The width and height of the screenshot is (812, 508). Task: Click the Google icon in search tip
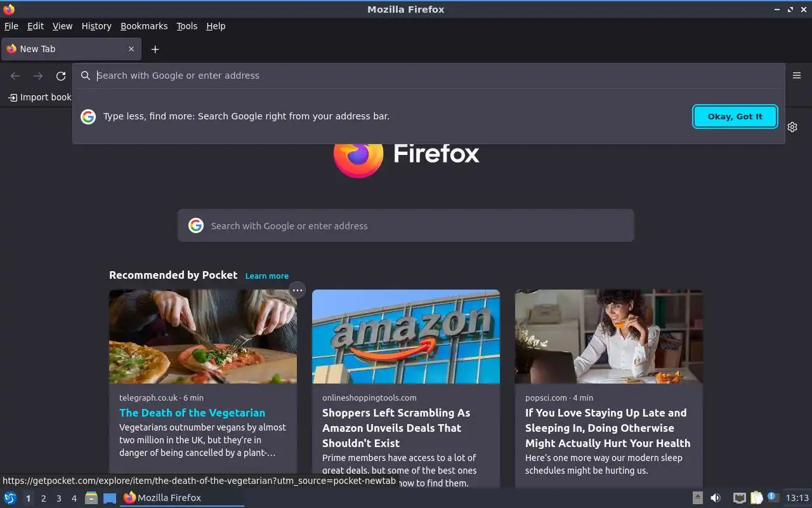[88, 116]
